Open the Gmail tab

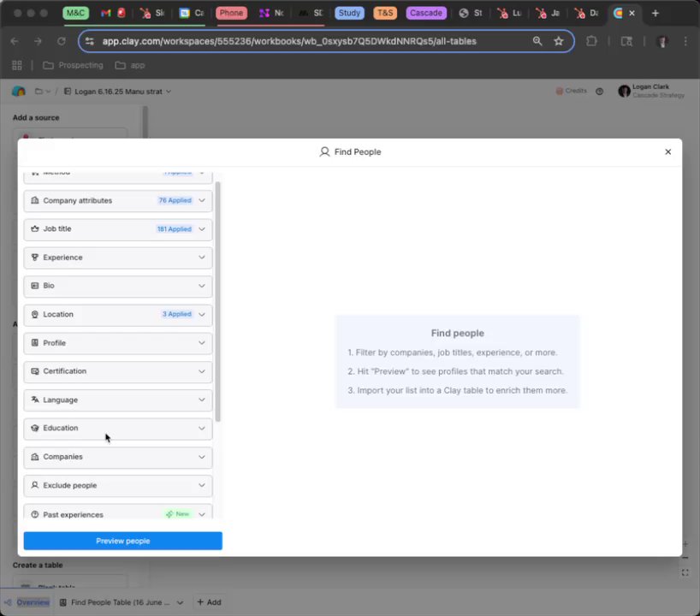(x=106, y=13)
